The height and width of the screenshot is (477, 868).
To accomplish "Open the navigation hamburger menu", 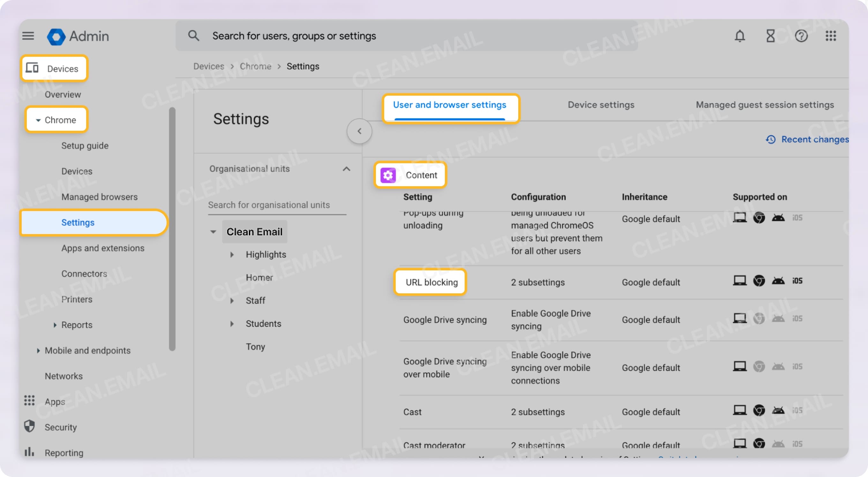I will pyautogui.click(x=28, y=36).
